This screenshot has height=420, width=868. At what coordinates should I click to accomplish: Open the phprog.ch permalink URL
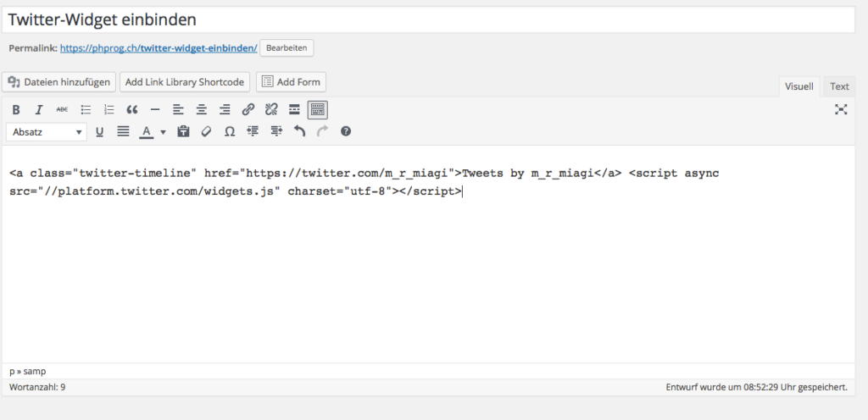[x=159, y=48]
